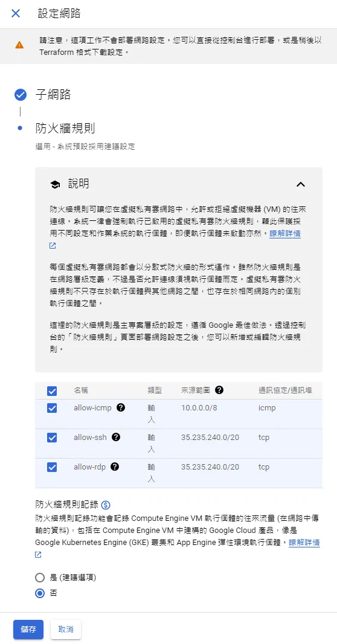Click the 選用 - 系統預設採用建議設定 subtitle
Screen dimensions: 337x644
coord(85,146)
